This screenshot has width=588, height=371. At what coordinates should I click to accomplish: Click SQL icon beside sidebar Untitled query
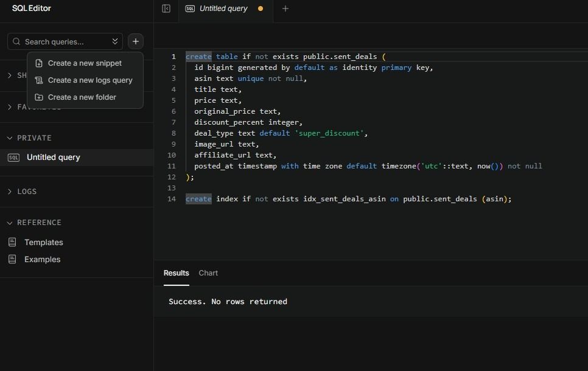tap(13, 158)
